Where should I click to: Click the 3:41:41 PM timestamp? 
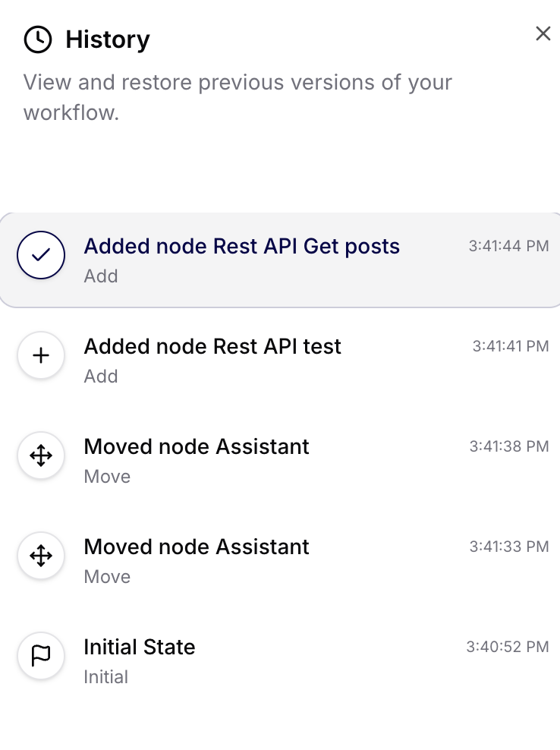pyautogui.click(x=508, y=346)
